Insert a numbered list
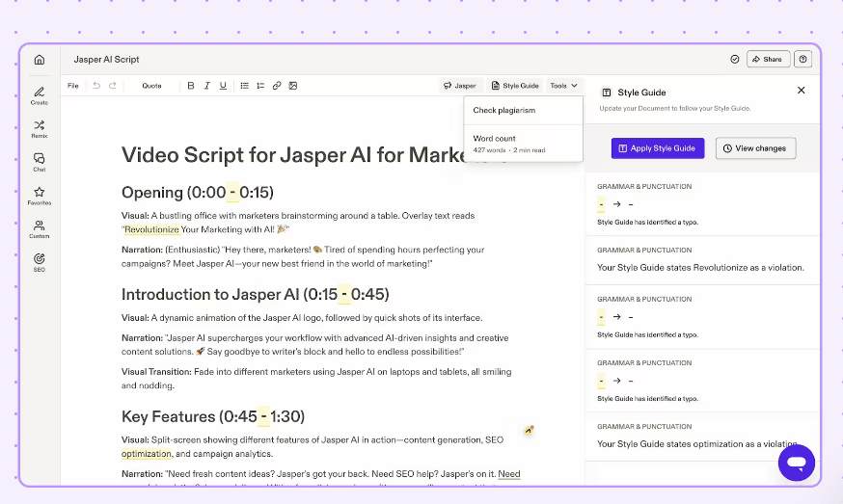 260,86
